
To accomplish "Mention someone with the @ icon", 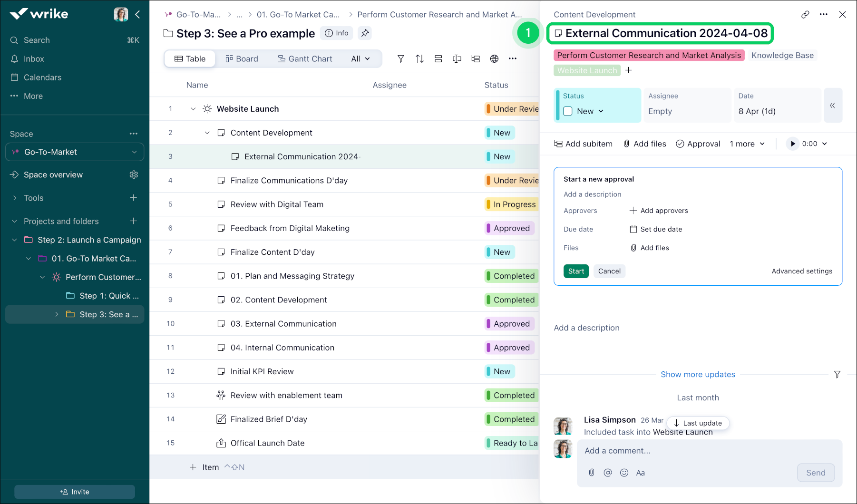I will pos(607,473).
